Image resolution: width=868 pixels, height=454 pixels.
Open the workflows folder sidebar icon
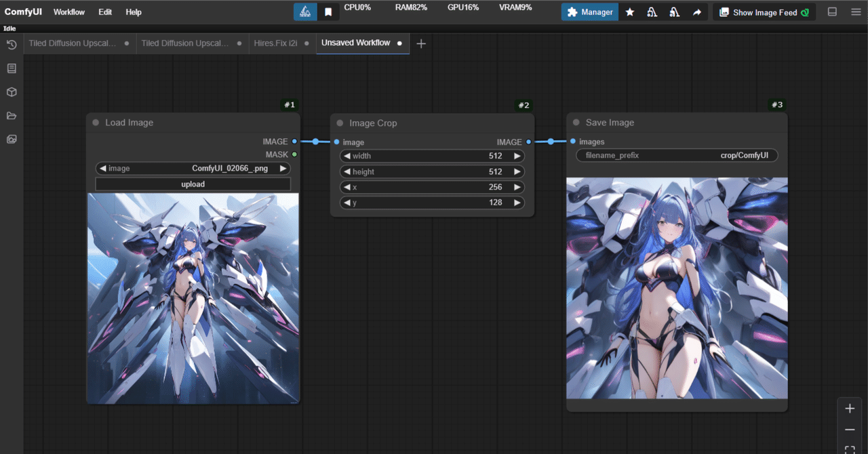12,116
